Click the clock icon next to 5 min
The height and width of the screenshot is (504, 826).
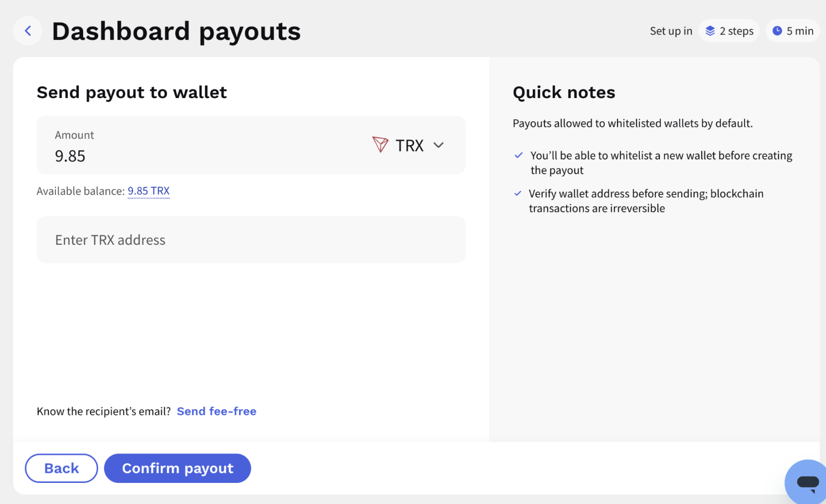point(777,31)
